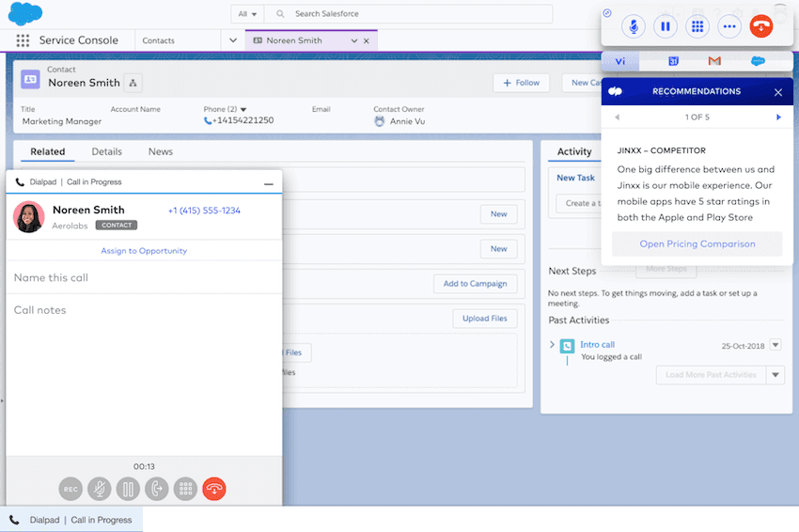
Task: Hang up using the red button below the call timer
Action: tap(214, 489)
